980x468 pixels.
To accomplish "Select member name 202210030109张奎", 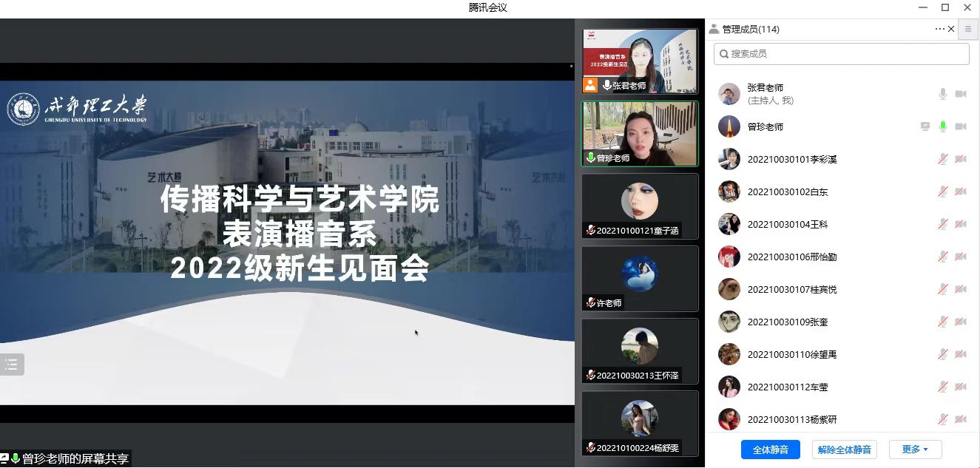I will 788,322.
